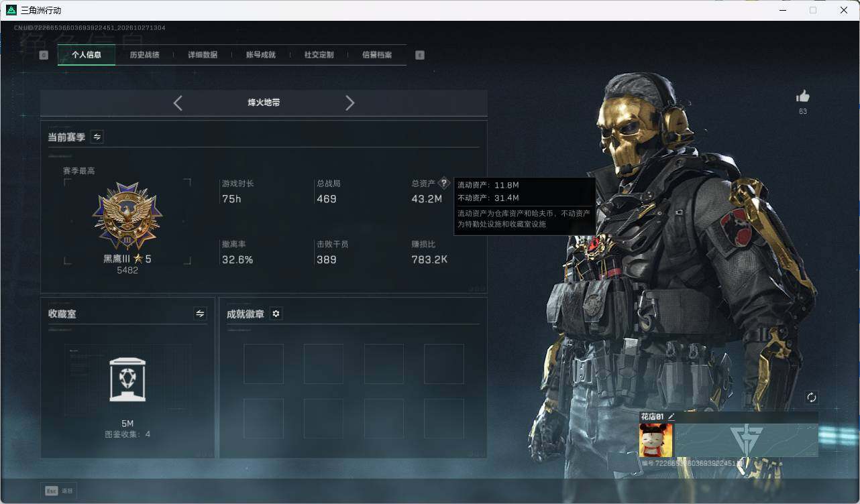860x504 pixels.
Task: Click the E key hint right of tabs
Action: (420, 55)
